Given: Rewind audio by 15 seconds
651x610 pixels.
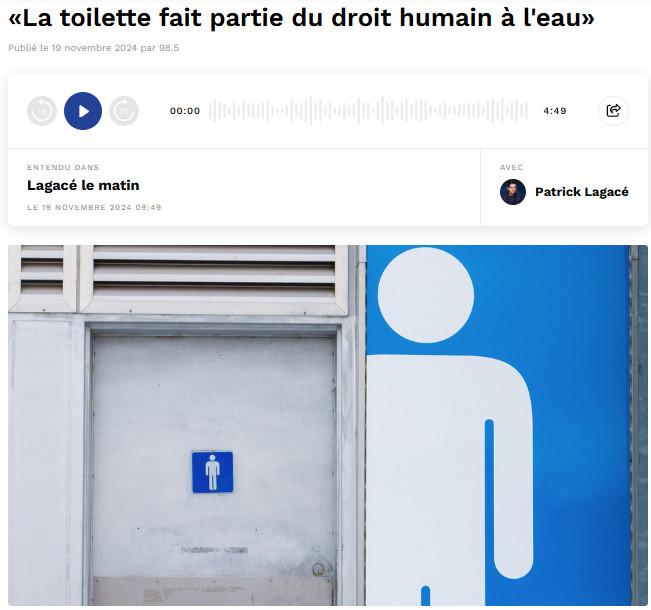Looking at the screenshot, I should (x=42, y=111).
